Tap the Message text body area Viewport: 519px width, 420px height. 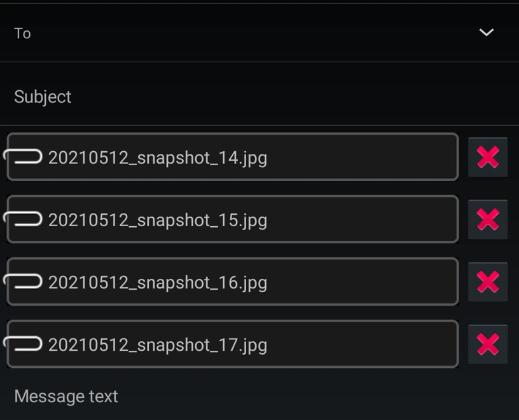(259, 396)
